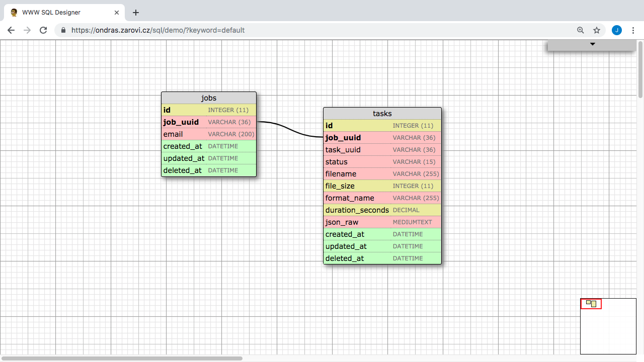
Task: Open a new tab with the plus button
Action: [x=136, y=13]
